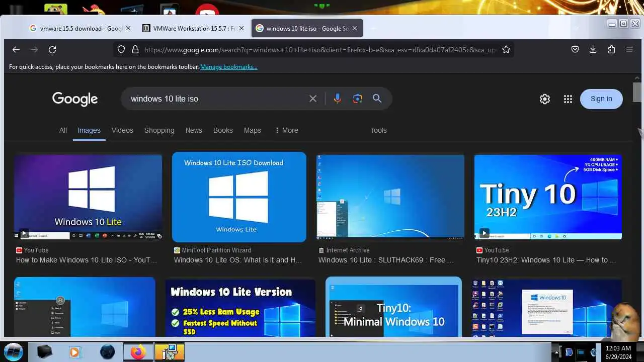Open How to Make Windows 10 Lite ISO result
Screen dimensions: 644x362
tap(87, 260)
